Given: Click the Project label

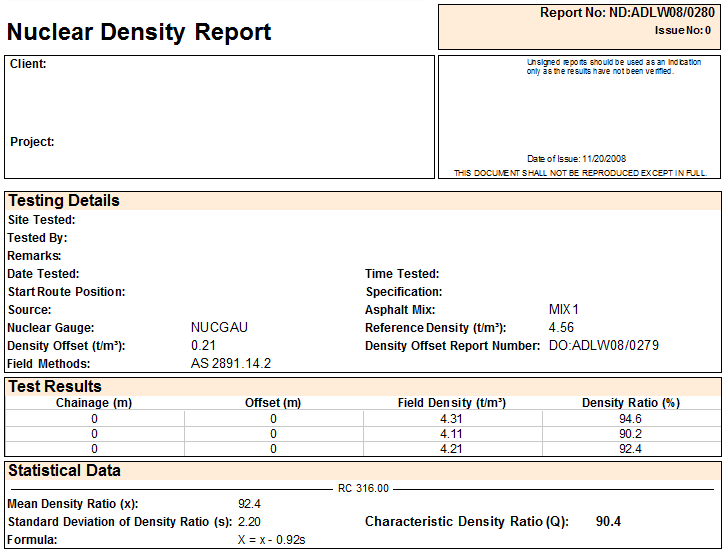Looking at the screenshot, I should pyautogui.click(x=32, y=142).
